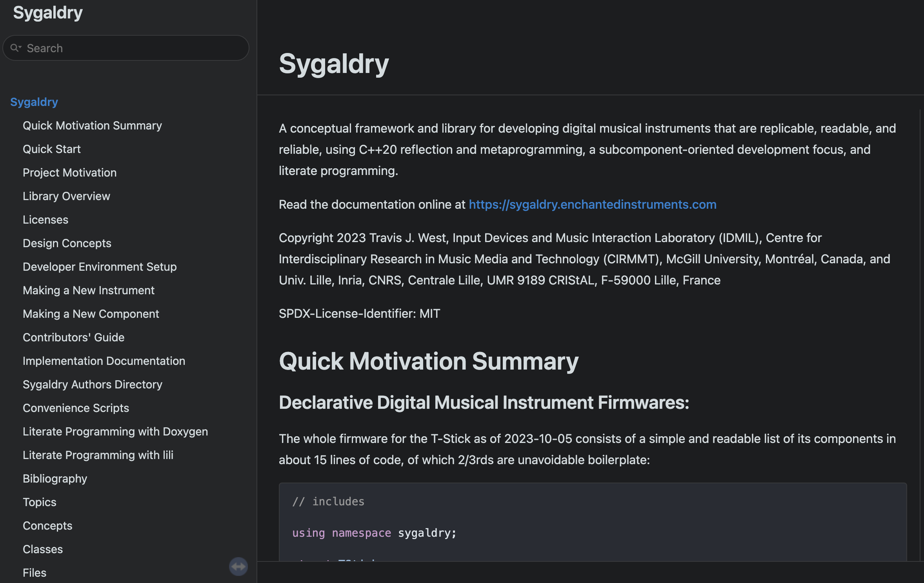Open Literate Programming with lili
924x583 pixels.
point(98,455)
